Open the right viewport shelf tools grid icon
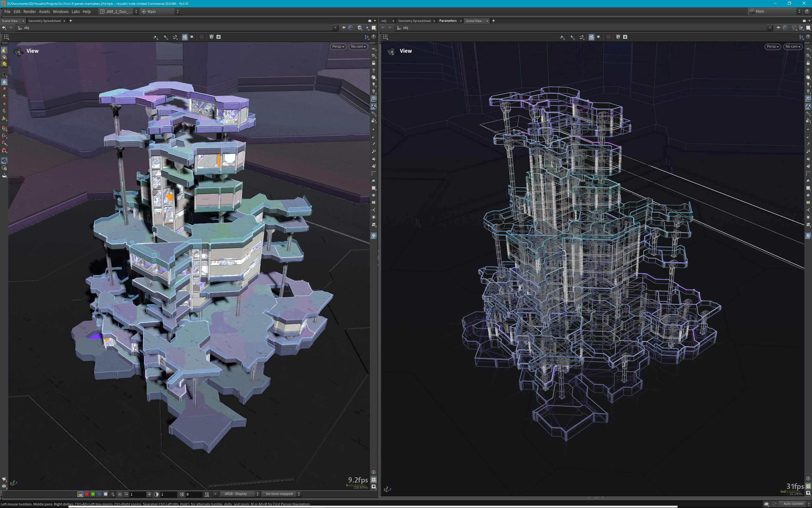Screen dimensions: 812x508 (x=385, y=37)
